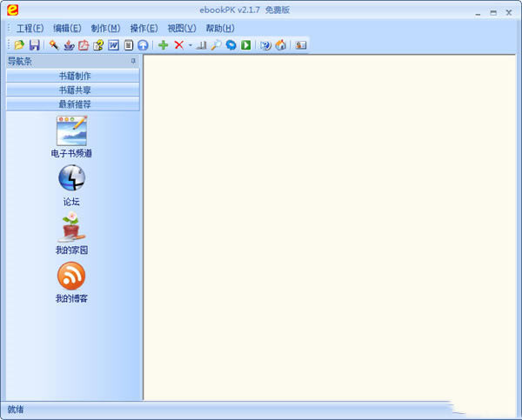
Task: Open 电子书频道 picture icon
Action: point(72,130)
